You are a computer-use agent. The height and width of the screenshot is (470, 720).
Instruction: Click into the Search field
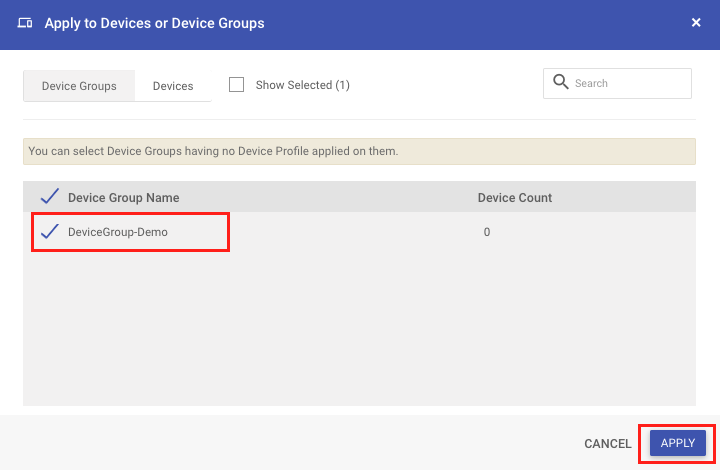pos(617,84)
